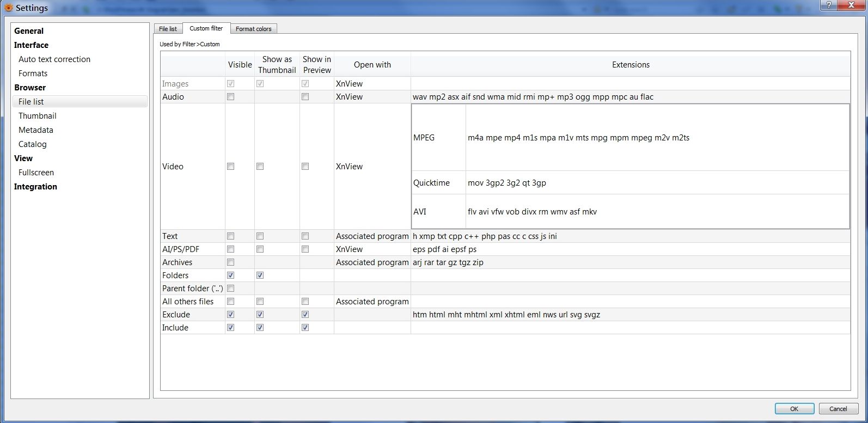Screen dimensions: 868x423
Task: Uncheck Visible for Folders
Action: pos(231,275)
